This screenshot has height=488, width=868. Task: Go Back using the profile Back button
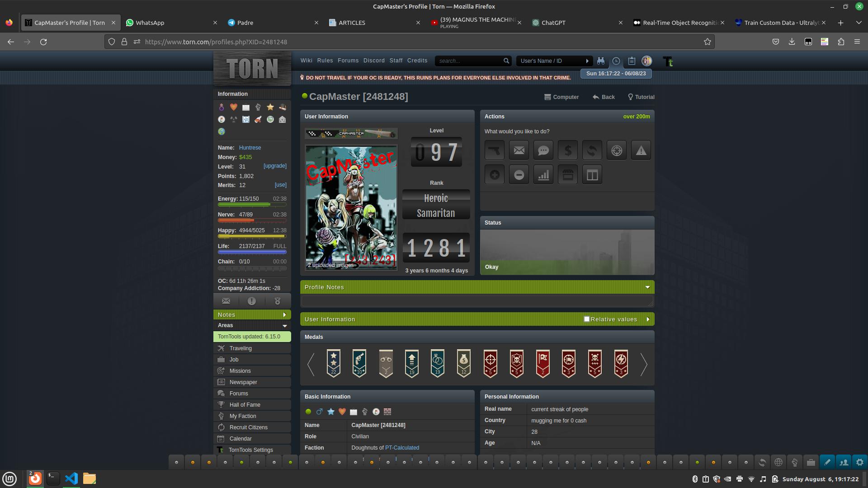(x=604, y=97)
